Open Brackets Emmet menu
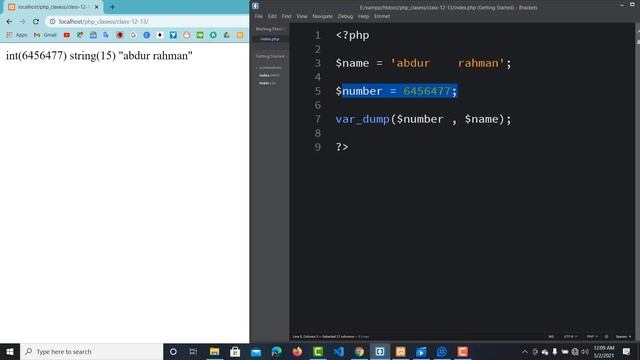This screenshot has width=640, height=360. [382, 16]
